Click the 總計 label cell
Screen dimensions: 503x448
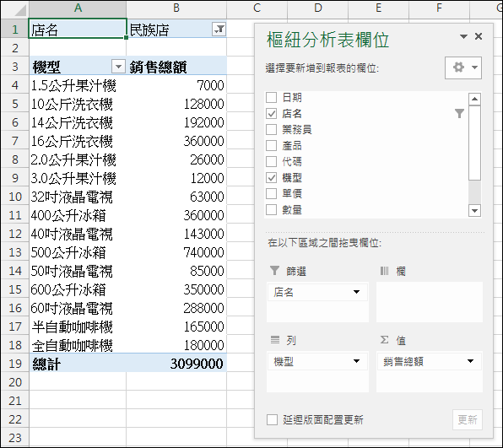(x=78, y=364)
